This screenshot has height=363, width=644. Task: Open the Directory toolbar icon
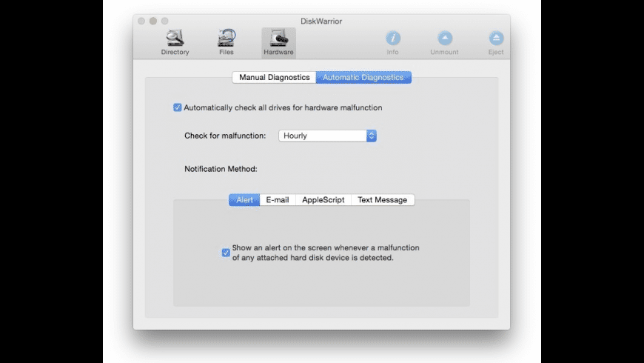click(x=175, y=42)
